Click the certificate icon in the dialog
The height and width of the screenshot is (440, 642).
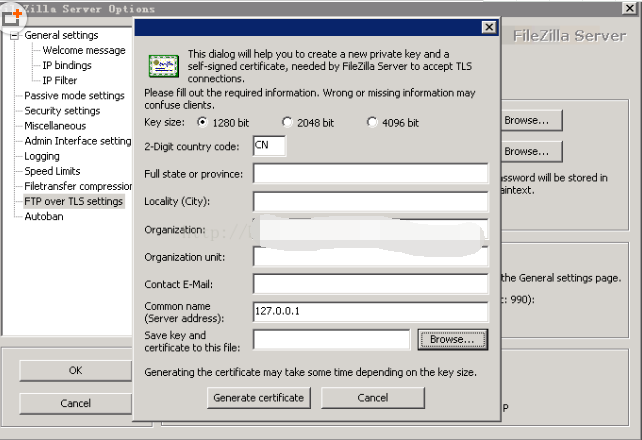(163, 66)
